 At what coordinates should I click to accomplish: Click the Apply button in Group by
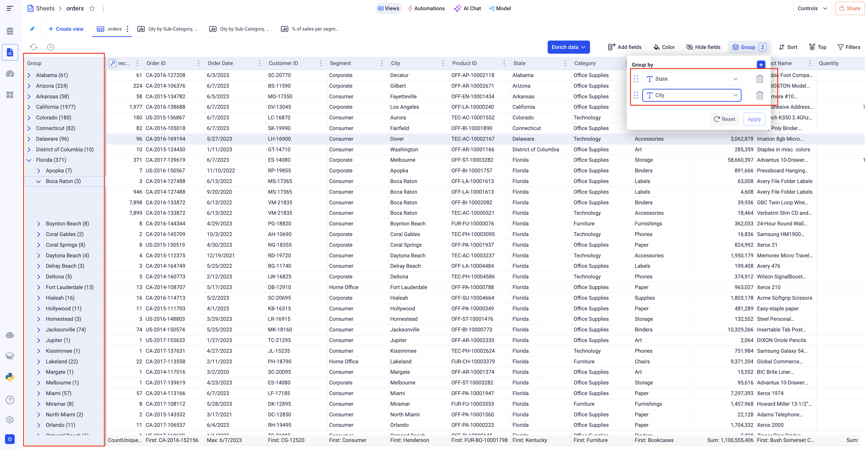tap(754, 119)
